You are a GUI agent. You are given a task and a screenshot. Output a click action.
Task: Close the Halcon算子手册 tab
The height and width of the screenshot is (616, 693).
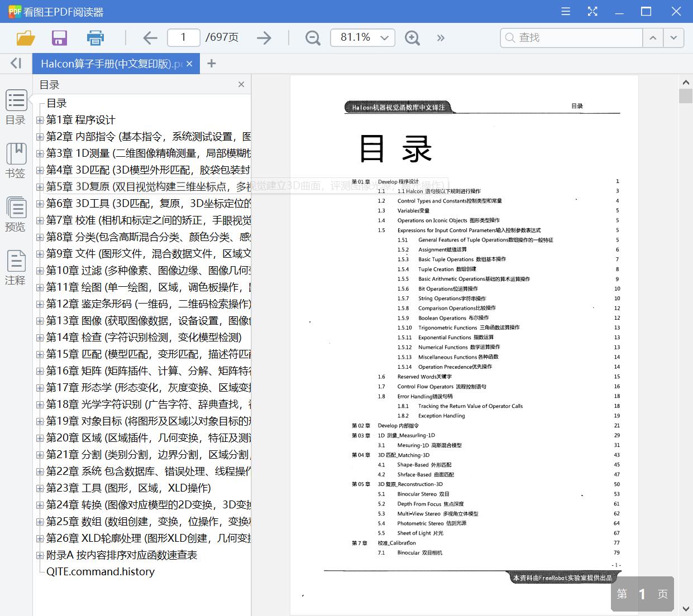(x=189, y=64)
